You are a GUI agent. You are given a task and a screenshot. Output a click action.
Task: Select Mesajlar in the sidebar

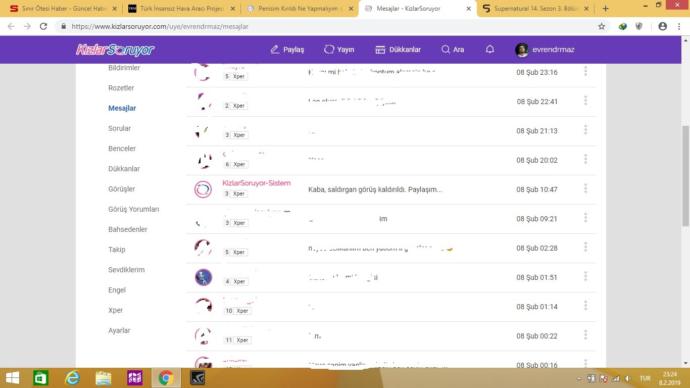122,108
